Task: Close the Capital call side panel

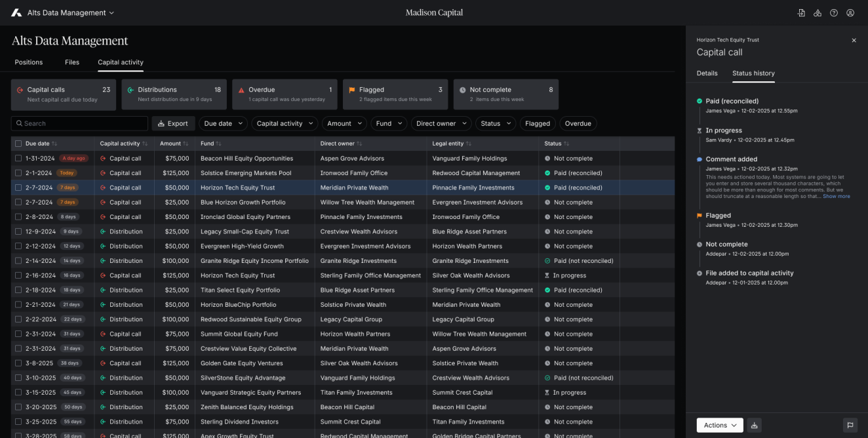Action: (854, 41)
